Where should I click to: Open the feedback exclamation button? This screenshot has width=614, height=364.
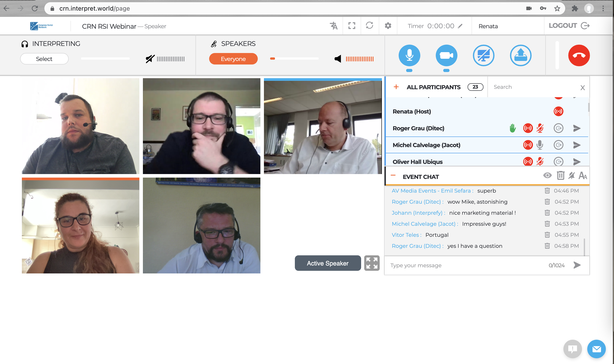[x=572, y=349]
